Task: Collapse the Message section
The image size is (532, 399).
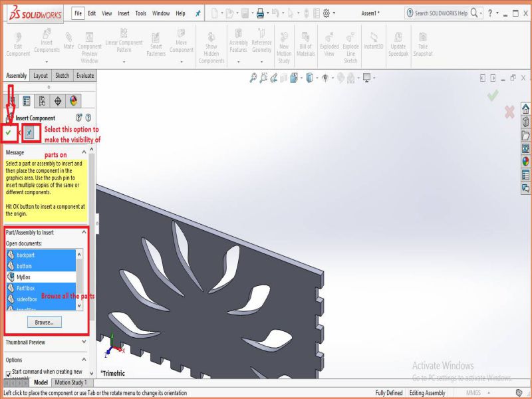Action: coord(84,152)
